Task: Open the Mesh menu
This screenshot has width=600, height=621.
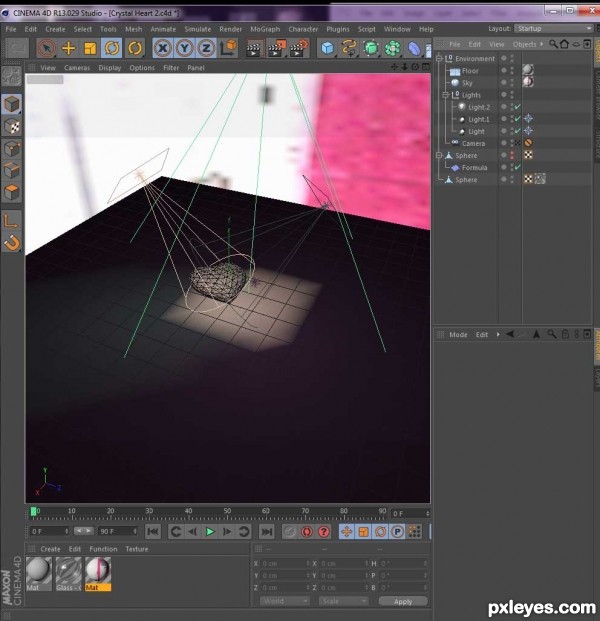Action: (133, 29)
